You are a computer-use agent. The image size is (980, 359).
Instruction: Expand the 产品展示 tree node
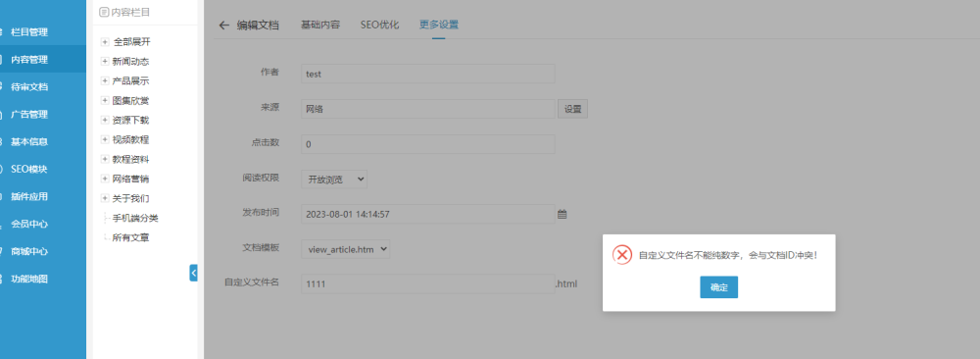105,80
